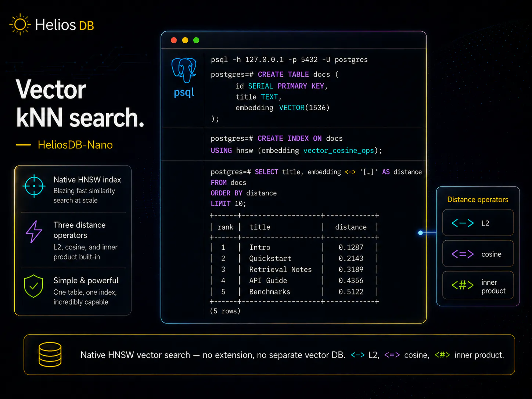Click the One table, one index description
This screenshot has height=399, width=532.
pyautogui.click(x=85, y=297)
